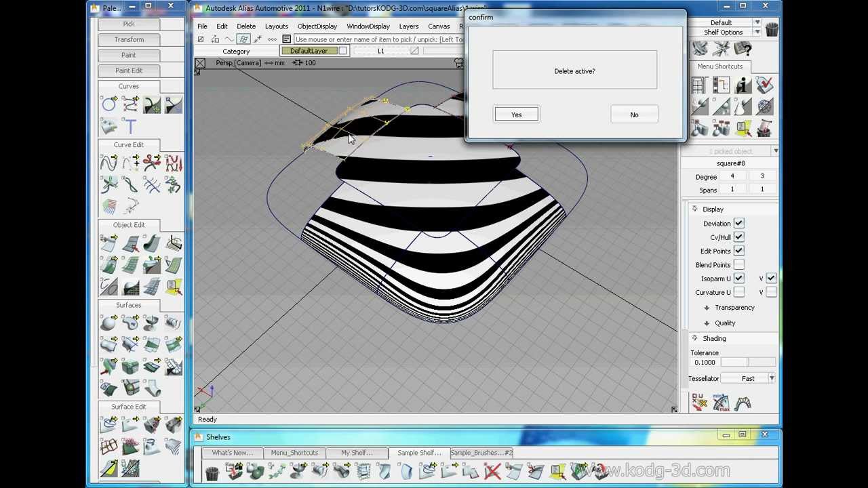Open the Layouts menu
The width and height of the screenshot is (868, 488).
(276, 26)
